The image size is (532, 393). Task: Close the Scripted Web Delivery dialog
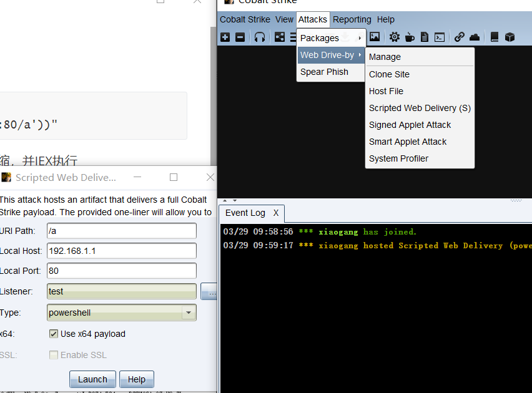[x=210, y=177]
